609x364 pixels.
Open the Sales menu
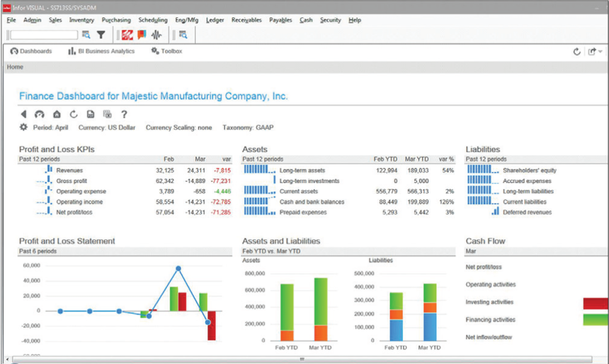[55, 20]
